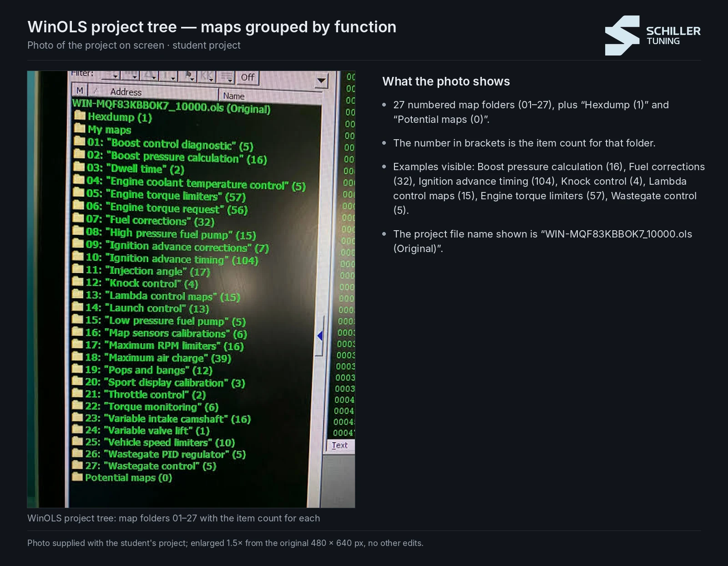Select "Knock control" (4) row
Image resolution: width=728 pixels, height=566 pixels.
point(136,283)
